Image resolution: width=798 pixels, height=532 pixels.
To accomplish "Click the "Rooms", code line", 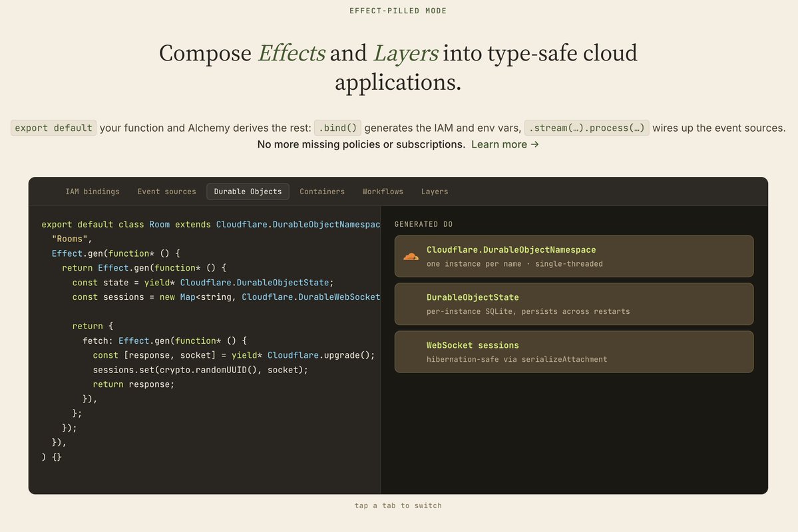I will tap(72, 239).
